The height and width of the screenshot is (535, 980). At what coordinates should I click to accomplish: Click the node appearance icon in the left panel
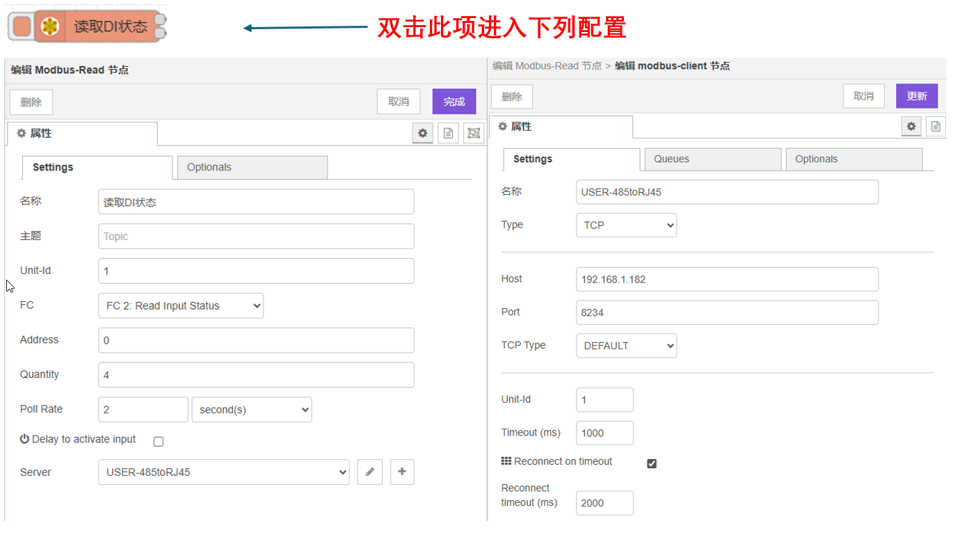click(474, 133)
